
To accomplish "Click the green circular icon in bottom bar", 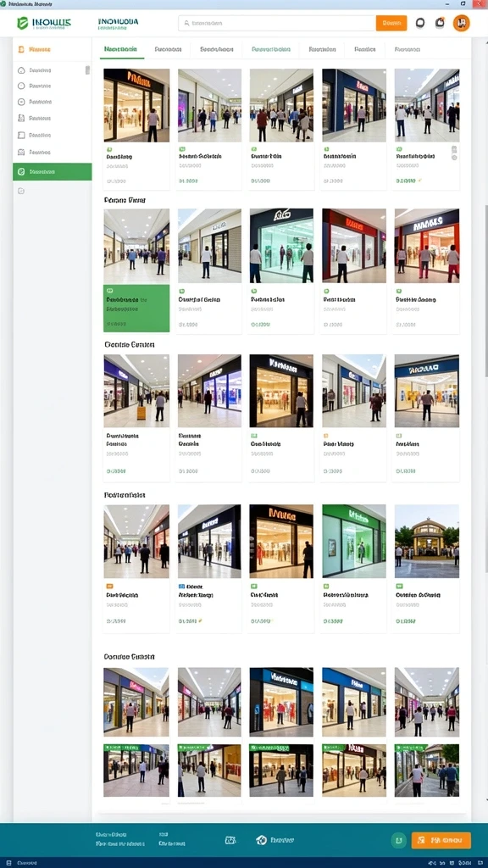I will (398, 840).
